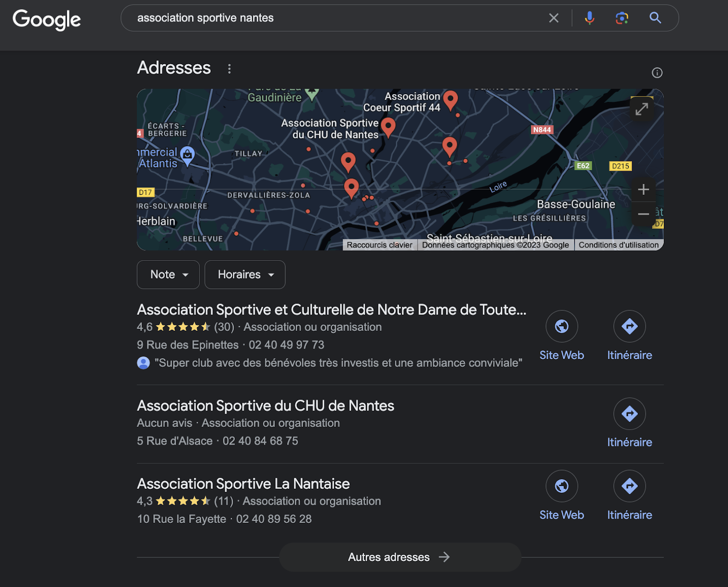
Task: Click 'Données cartographiques ©2023 Google' text
Action: coord(495,245)
